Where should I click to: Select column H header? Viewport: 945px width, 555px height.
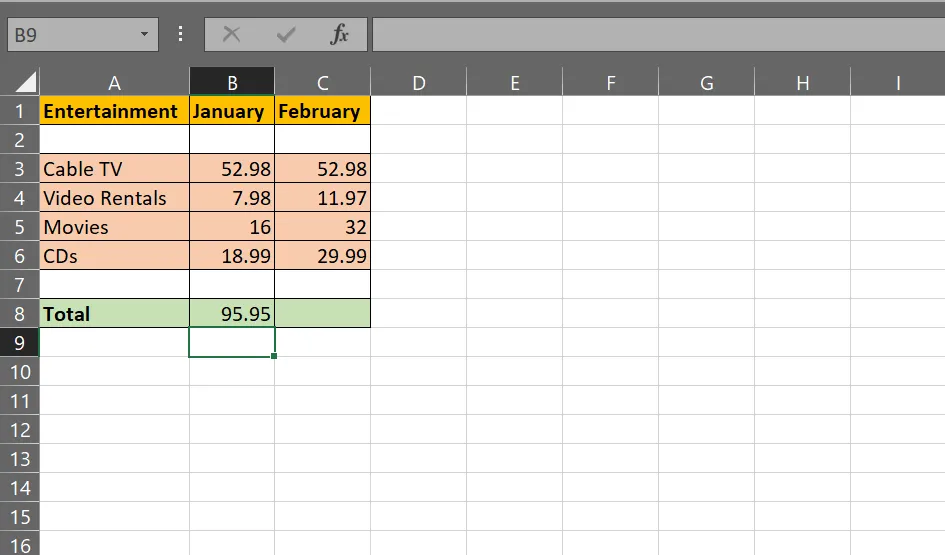(802, 82)
